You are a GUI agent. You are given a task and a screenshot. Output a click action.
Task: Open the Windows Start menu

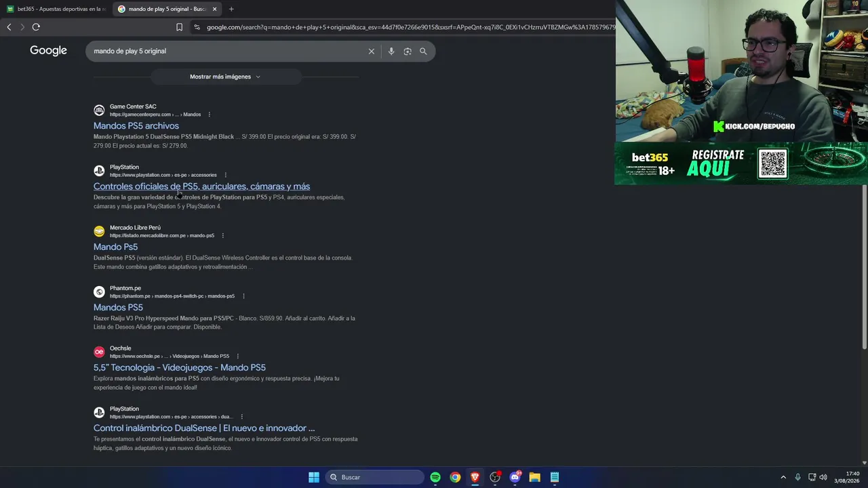(x=314, y=477)
